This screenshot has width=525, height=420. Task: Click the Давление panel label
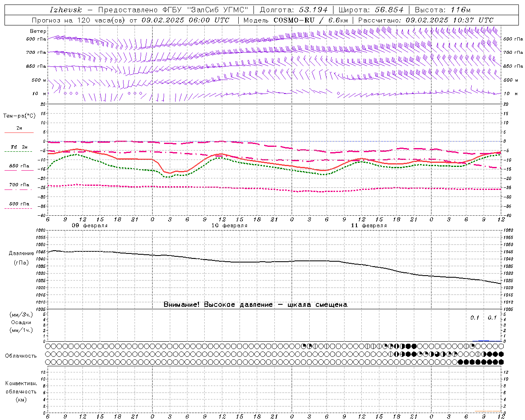[x=21, y=253]
